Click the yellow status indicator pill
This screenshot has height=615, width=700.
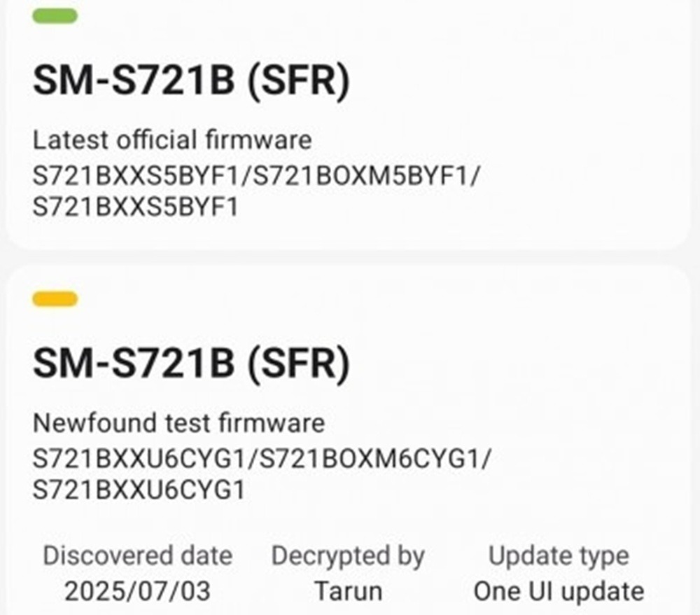[x=55, y=300]
